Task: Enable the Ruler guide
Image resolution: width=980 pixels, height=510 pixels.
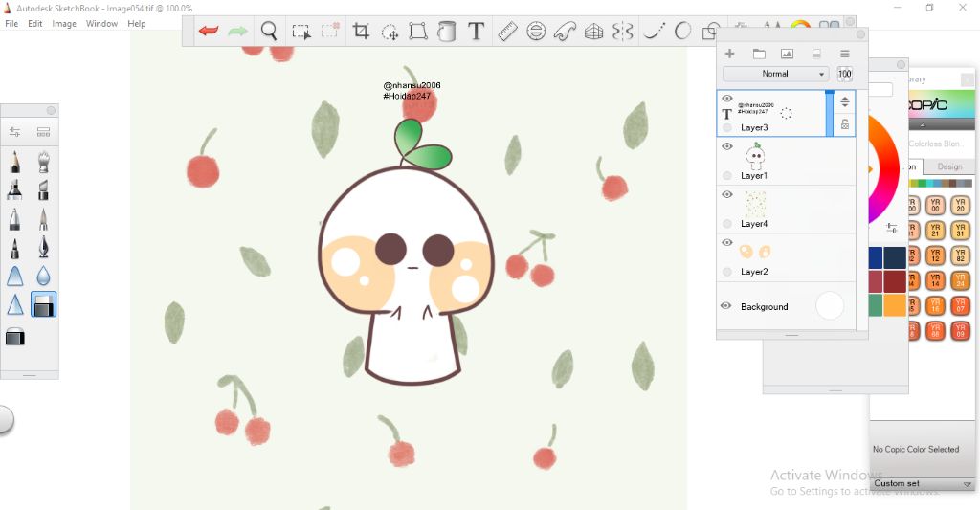Action: pos(507,32)
